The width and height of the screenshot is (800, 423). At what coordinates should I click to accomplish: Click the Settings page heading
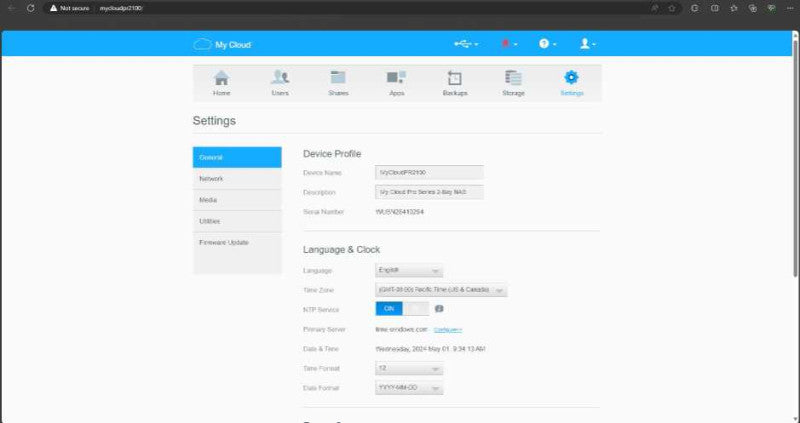[x=214, y=121]
